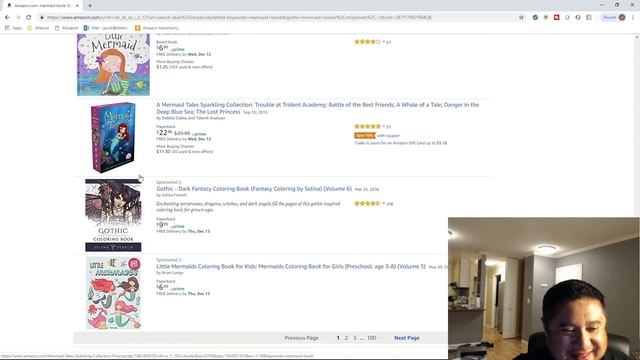Open star rating of Little Mermaid board book
Image resolution: width=640 pixels, height=360 pixels.
367,42
